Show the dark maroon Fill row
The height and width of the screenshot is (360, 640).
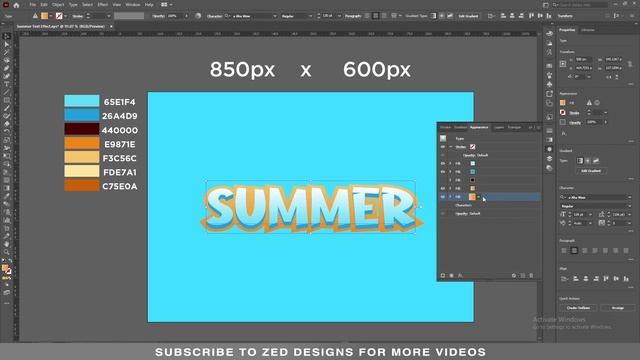coord(443,180)
